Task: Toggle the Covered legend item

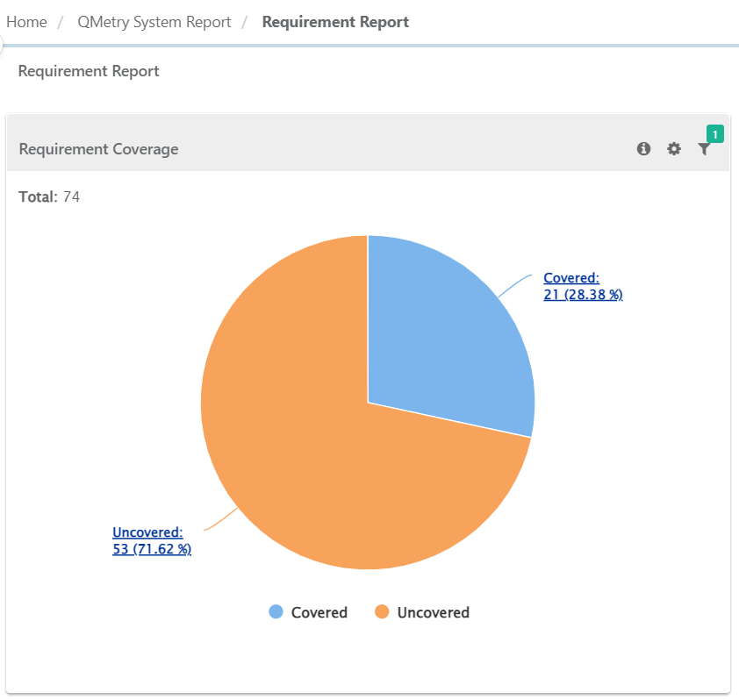Action: click(x=307, y=611)
